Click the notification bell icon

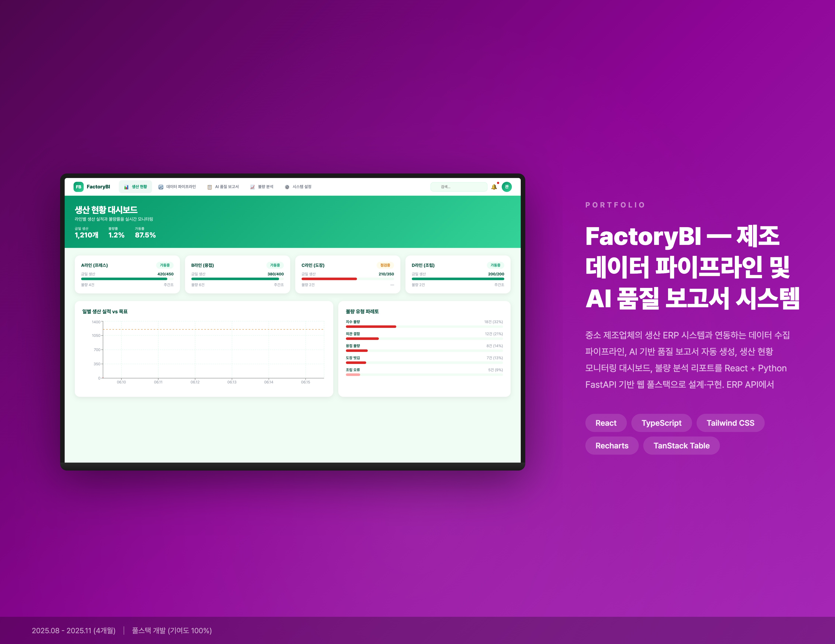(x=494, y=187)
